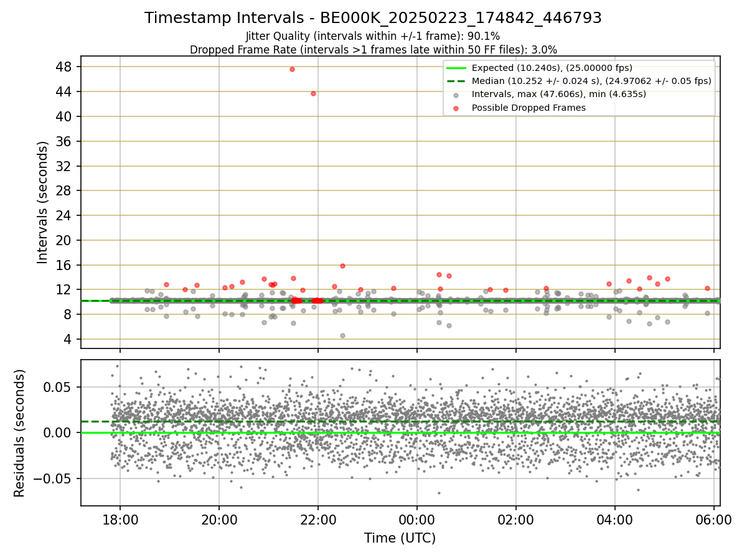Click the red dot marker in the legend

tap(456, 108)
